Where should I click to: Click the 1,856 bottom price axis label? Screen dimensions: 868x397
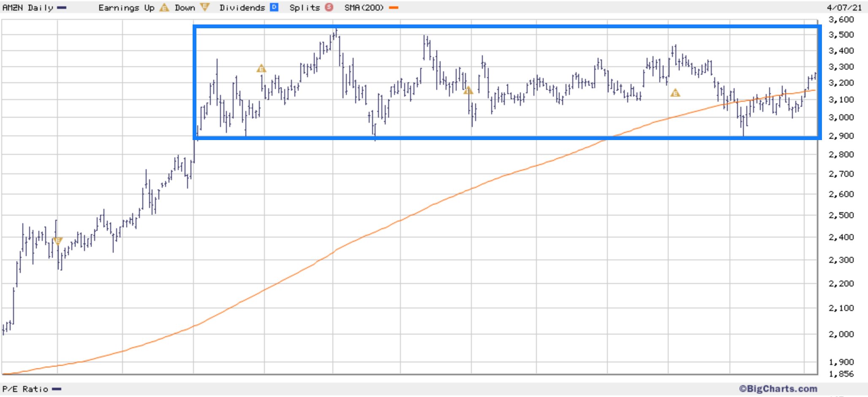click(841, 374)
